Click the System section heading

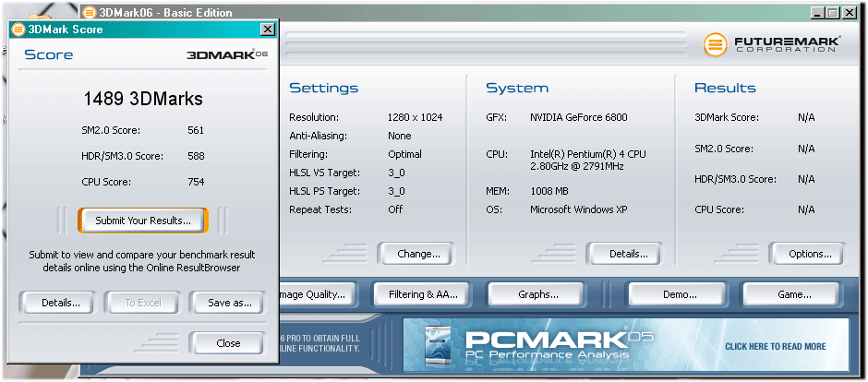517,88
